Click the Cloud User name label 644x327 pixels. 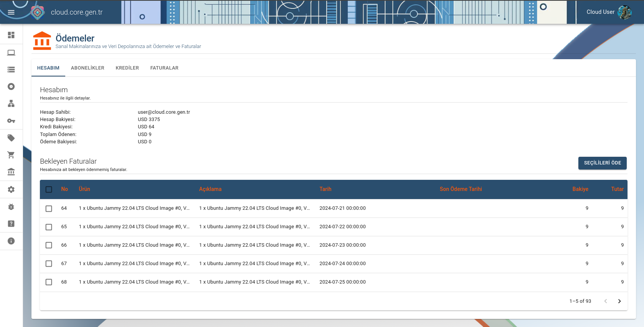pyautogui.click(x=600, y=12)
